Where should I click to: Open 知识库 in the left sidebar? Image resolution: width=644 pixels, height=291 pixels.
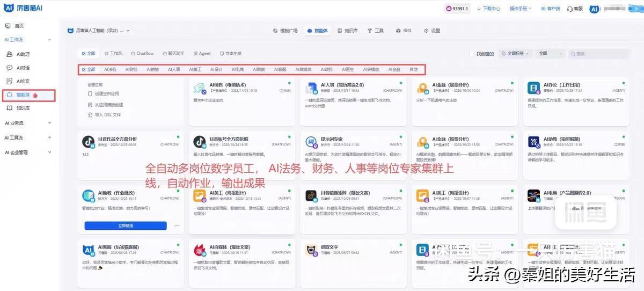(19, 108)
